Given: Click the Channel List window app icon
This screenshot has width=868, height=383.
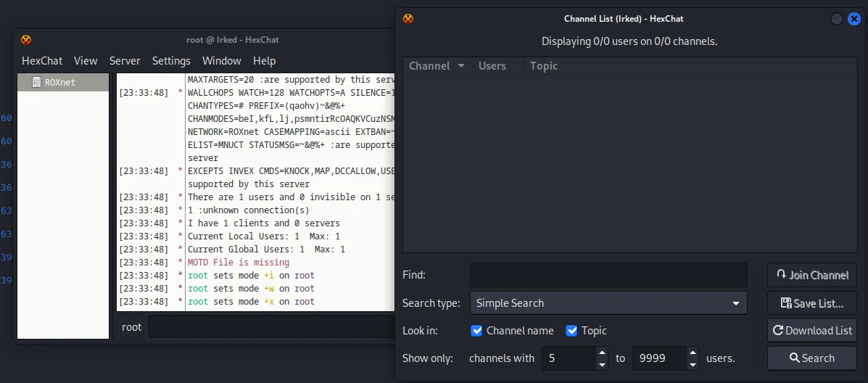Looking at the screenshot, I should [408, 19].
